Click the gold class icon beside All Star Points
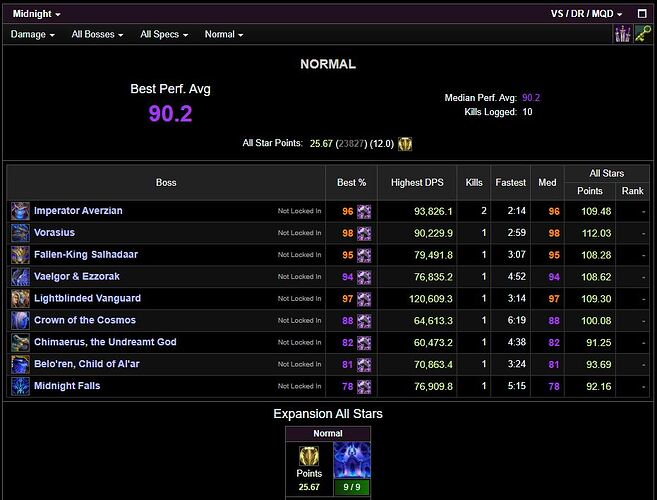 point(405,144)
